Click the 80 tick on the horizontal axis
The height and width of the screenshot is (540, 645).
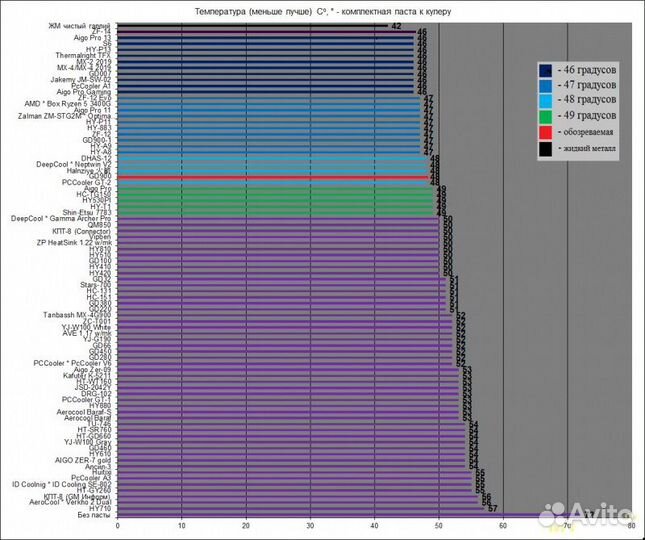(x=630, y=526)
